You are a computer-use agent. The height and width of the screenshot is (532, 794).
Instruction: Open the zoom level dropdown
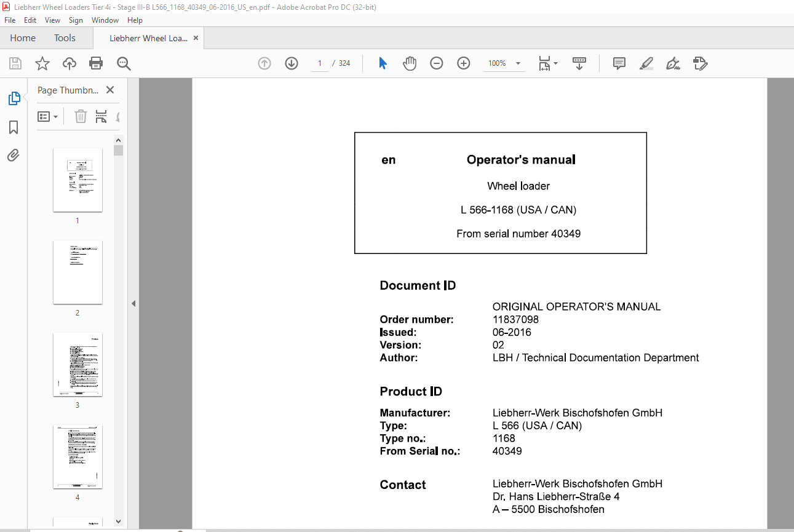(x=518, y=63)
